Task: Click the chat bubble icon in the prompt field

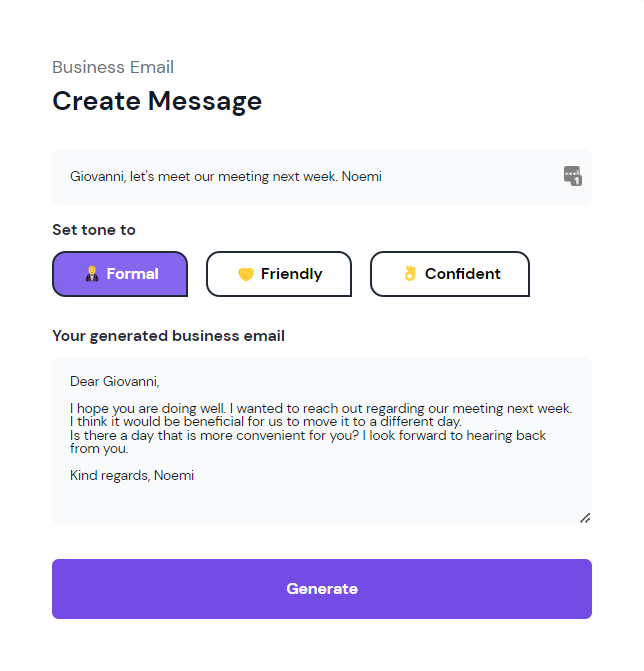Action: 572,176
